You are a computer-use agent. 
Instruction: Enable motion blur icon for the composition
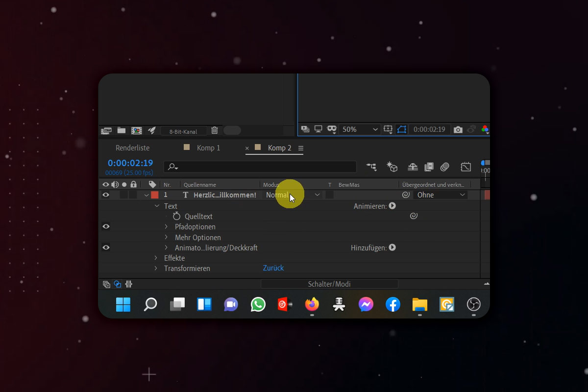[445, 167]
